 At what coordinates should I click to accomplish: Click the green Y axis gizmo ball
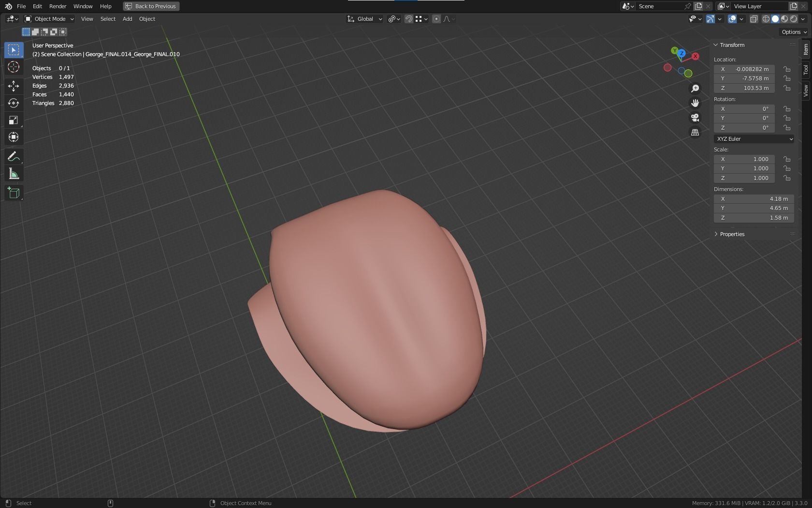click(x=674, y=50)
